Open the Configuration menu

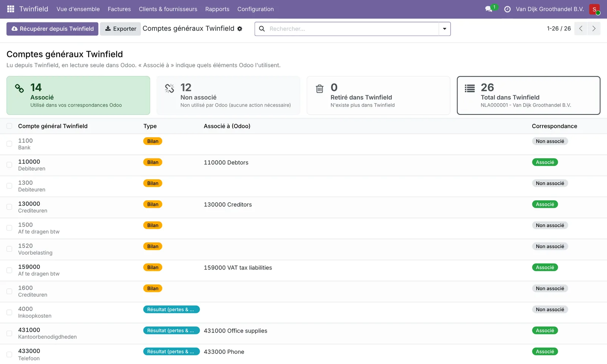point(255,9)
